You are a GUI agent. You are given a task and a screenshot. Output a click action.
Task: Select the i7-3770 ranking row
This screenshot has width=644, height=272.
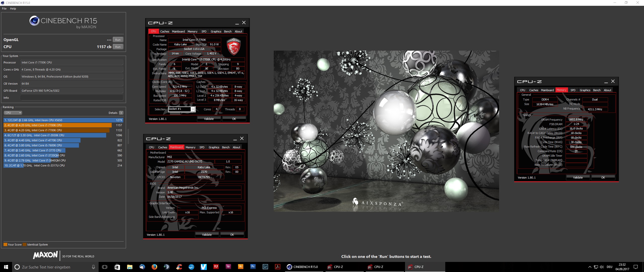(63, 150)
